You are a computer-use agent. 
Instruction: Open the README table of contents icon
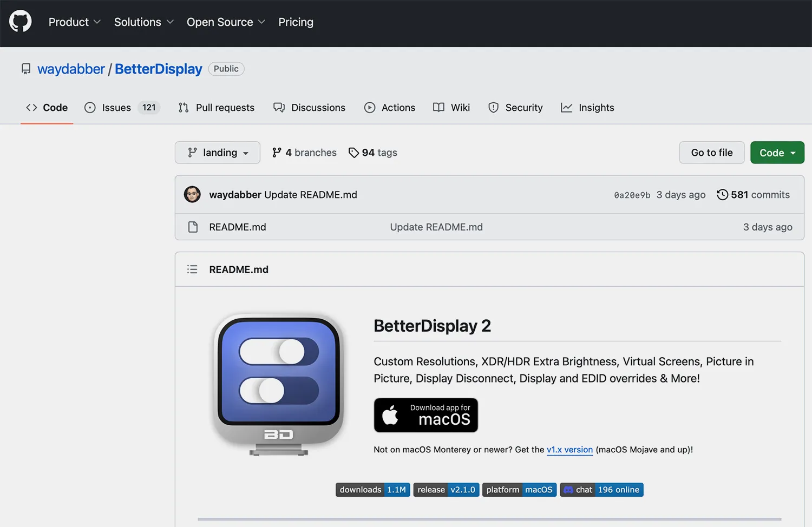(x=192, y=269)
